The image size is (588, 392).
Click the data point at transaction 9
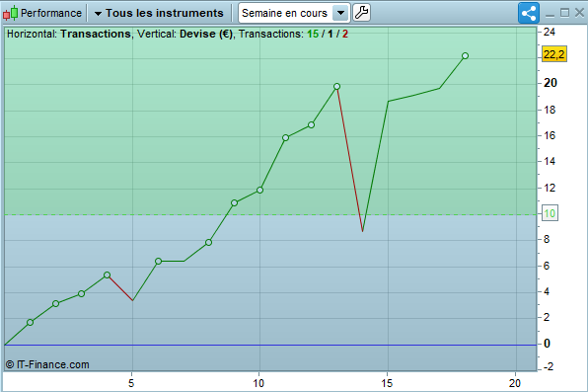[235, 203]
